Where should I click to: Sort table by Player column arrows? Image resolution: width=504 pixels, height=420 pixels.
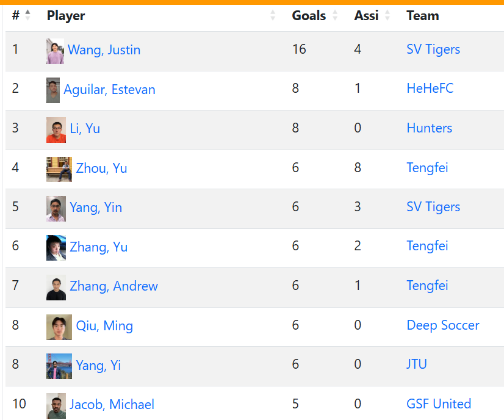pos(273,15)
